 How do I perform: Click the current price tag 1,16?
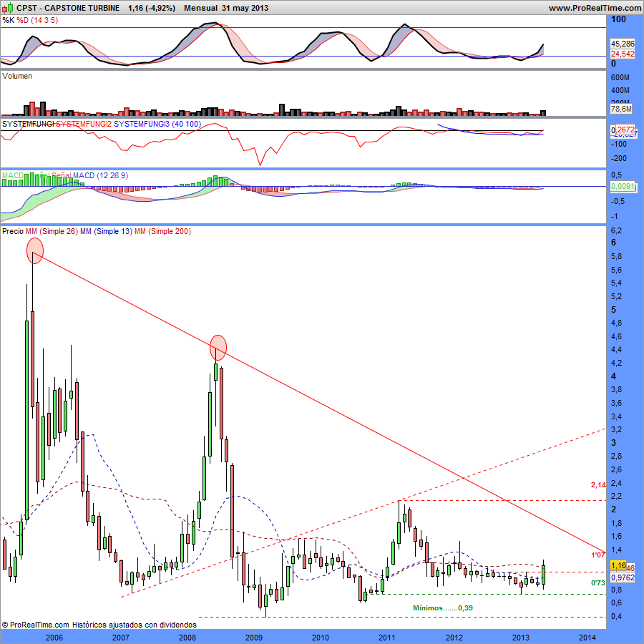[x=618, y=565]
